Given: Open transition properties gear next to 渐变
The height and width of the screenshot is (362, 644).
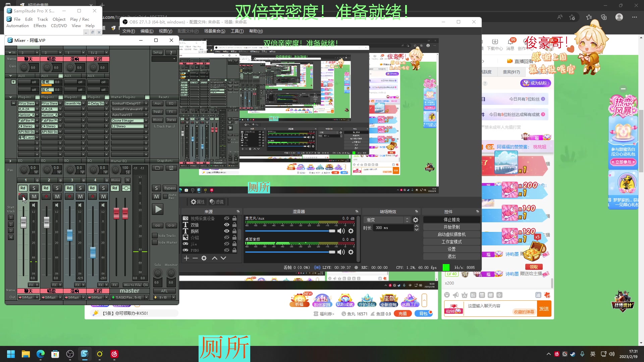Looking at the screenshot, I should pyautogui.click(x=416, y=220).
